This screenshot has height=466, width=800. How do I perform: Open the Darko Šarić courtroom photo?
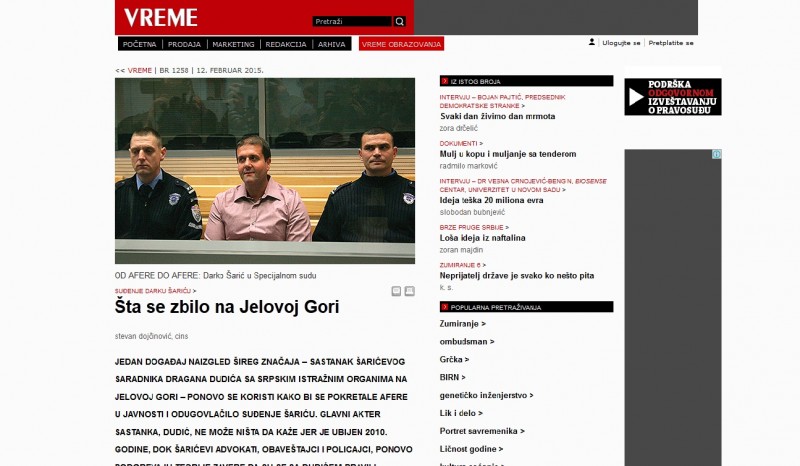coord(265,170)
